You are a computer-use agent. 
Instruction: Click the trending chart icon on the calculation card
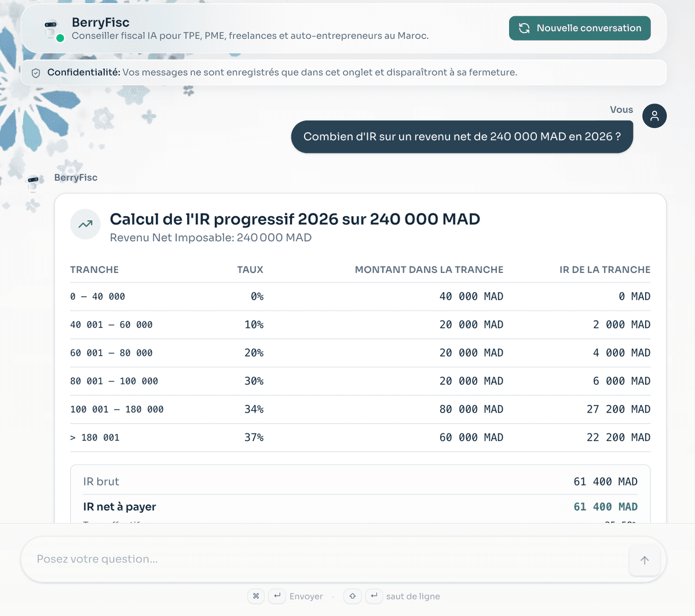(85, 224)
